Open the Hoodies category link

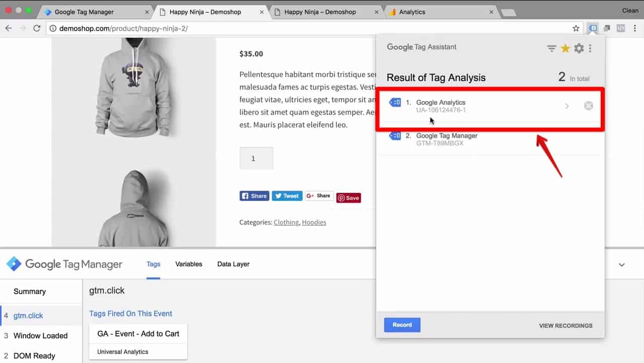(x=314, y=222)
